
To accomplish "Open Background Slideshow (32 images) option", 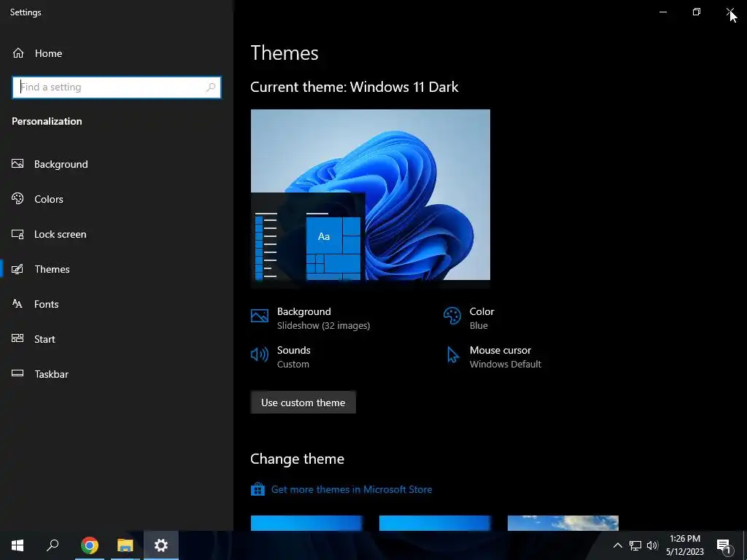I will 323,319.
